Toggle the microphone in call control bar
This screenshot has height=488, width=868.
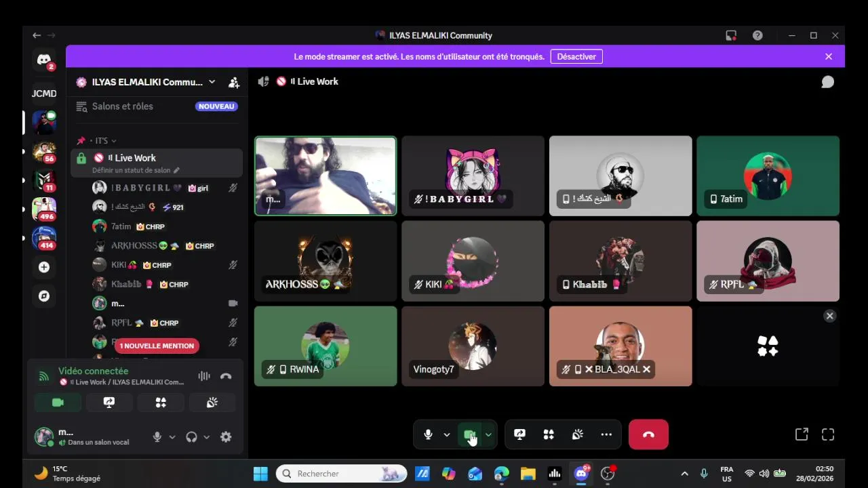(428, 434)
